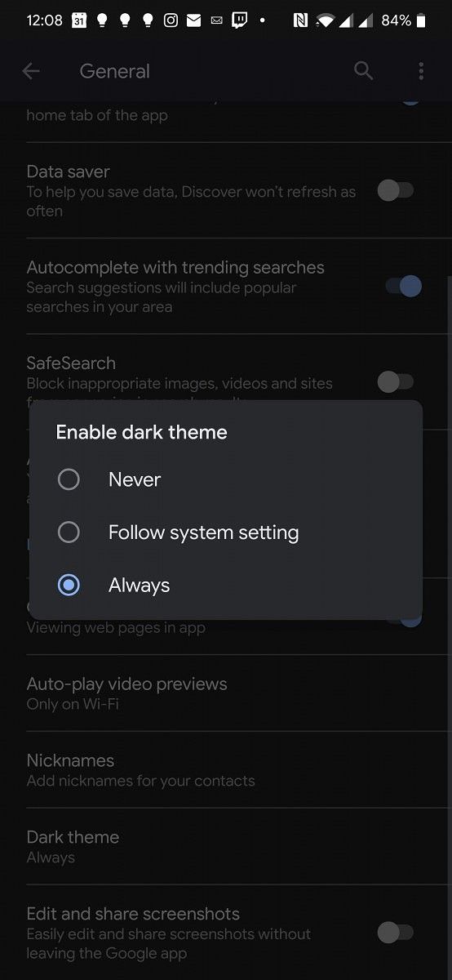The width and height of the screenshot is (452, 980).
Task: Open Auto-play video previews setting
Action: point(226,693)
